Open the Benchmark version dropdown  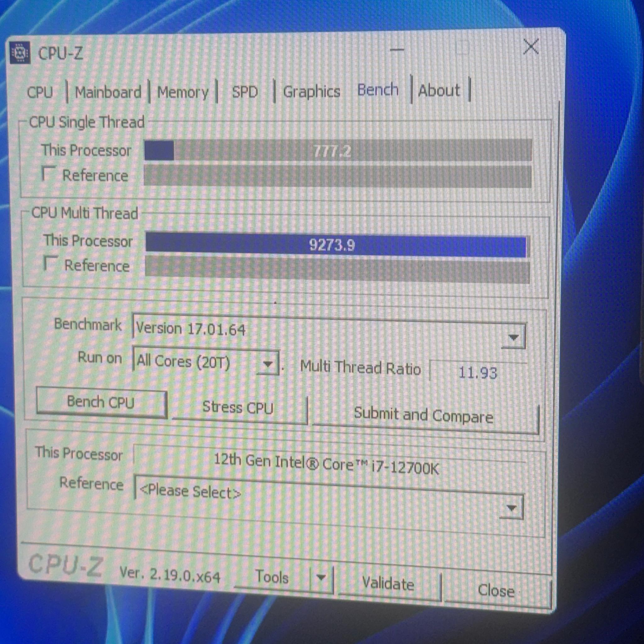[x=329, y=331]
